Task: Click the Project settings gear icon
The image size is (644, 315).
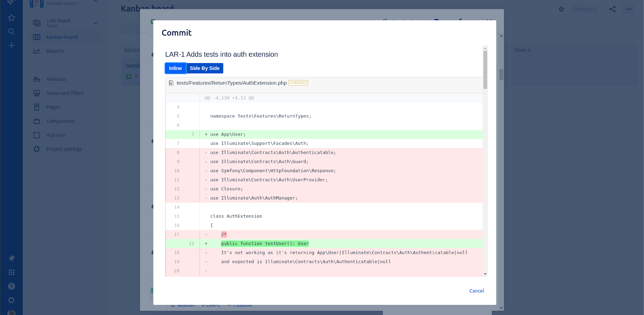Action: tap(37, 149)
